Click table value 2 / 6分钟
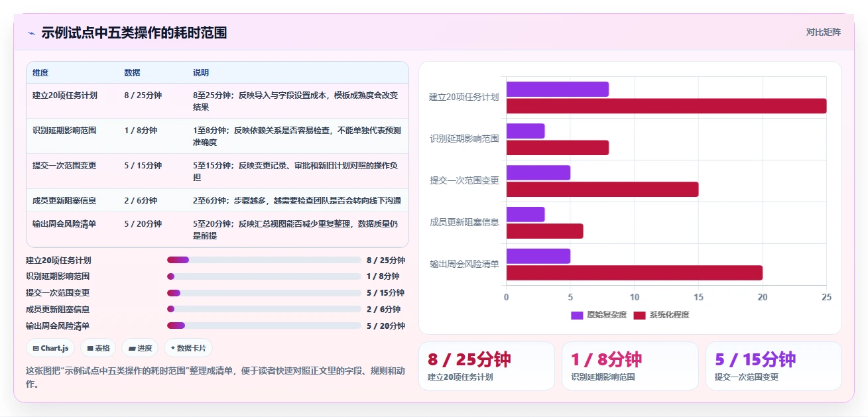This screenshot has width=868, height=417. click(141, 200)
